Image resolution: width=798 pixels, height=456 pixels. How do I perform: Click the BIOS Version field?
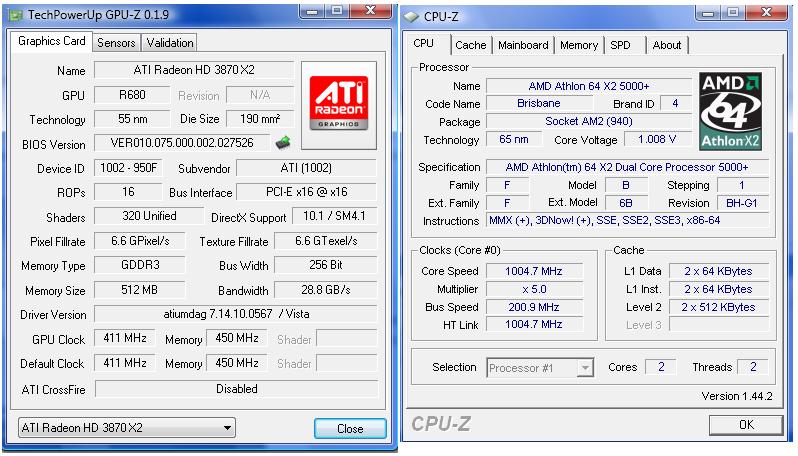point(182,143)
